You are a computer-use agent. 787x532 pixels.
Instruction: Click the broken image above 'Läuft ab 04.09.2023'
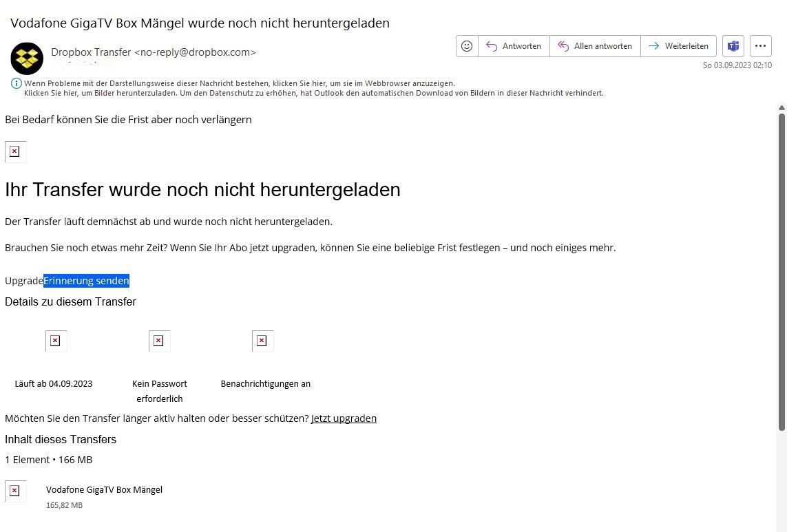56,340
